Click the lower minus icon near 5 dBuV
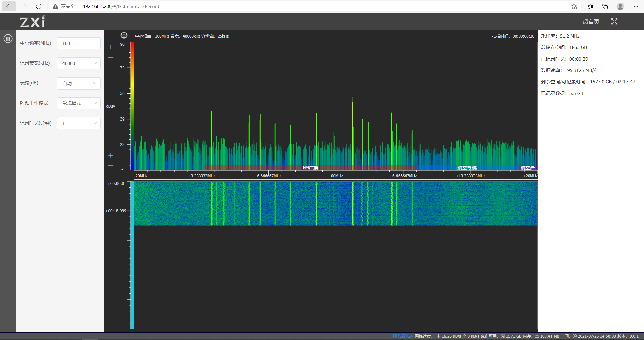 point(111,165)
